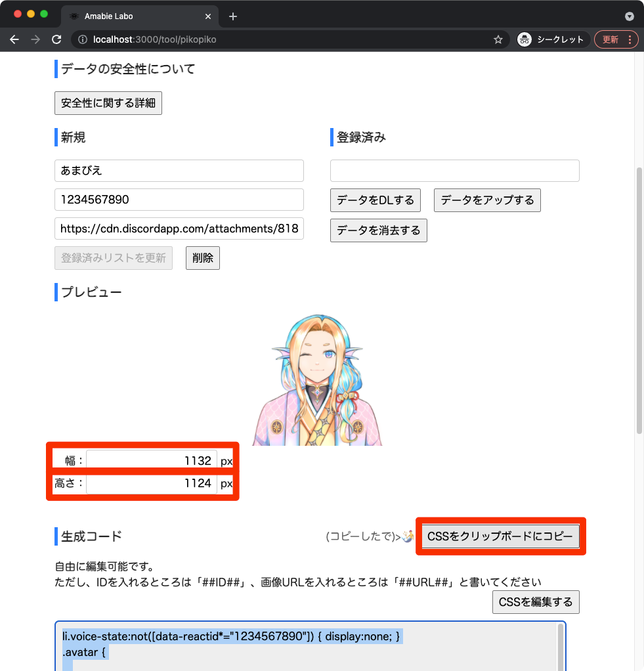Click the プレビュー section heading
This screenshot has width=644, height=671.
91,292
